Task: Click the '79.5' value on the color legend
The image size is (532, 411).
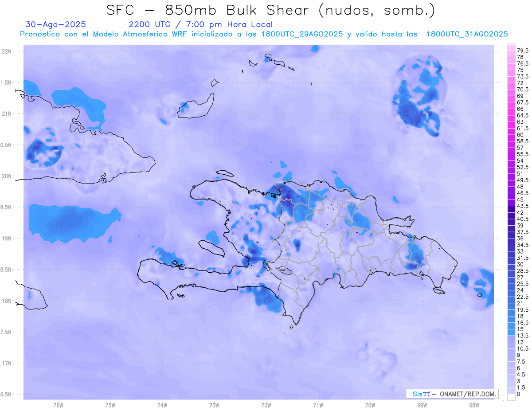Action: pos(523,51)
